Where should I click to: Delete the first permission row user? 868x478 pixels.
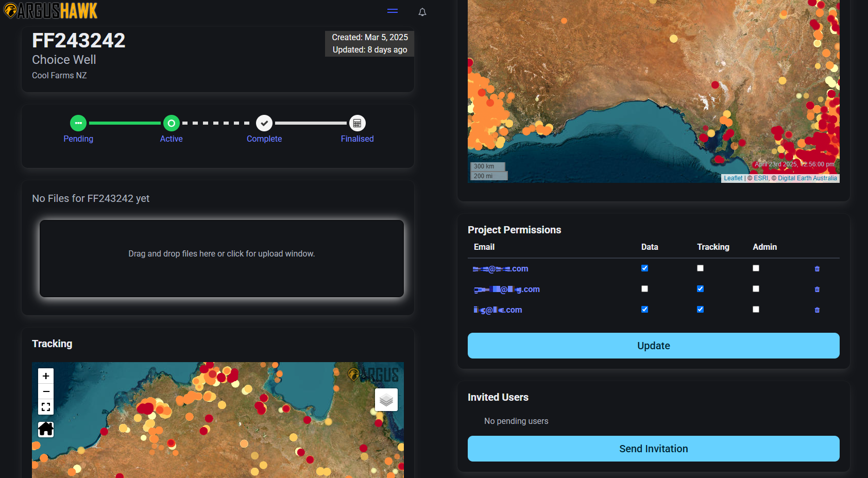coord(817,269)
